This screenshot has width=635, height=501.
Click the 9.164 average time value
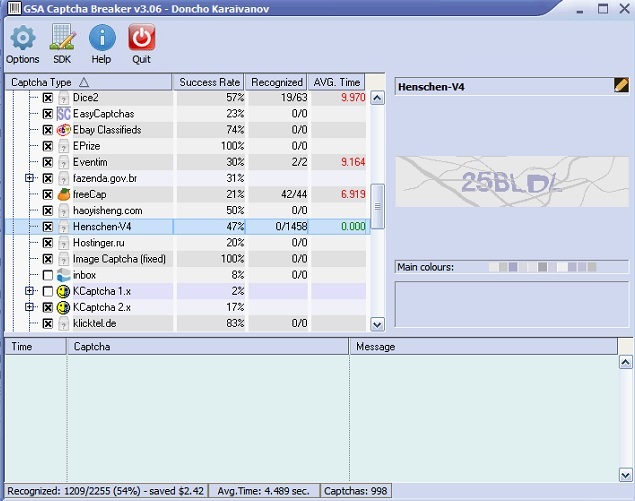pyautogui.click(x=353, y=162)
